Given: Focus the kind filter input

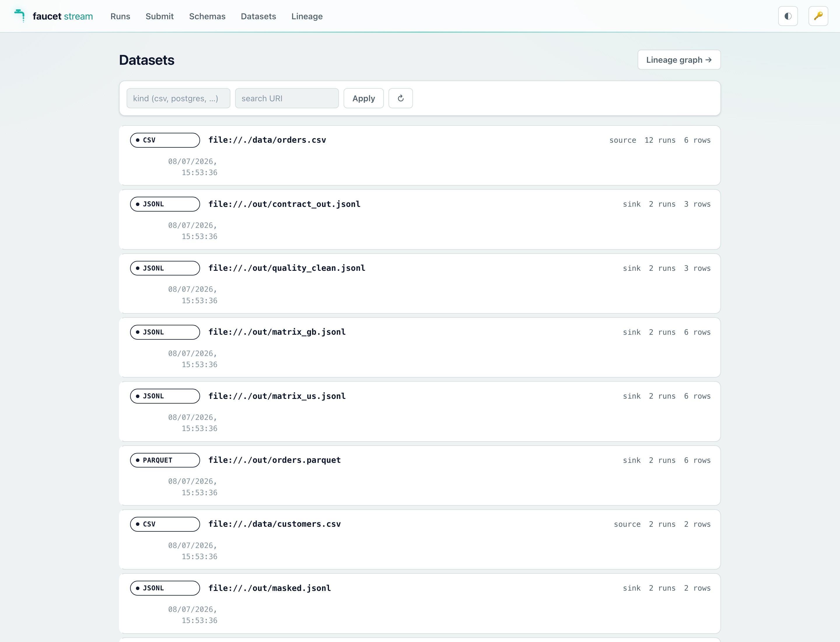Looking at the screenshot, I should coord(178,98).
